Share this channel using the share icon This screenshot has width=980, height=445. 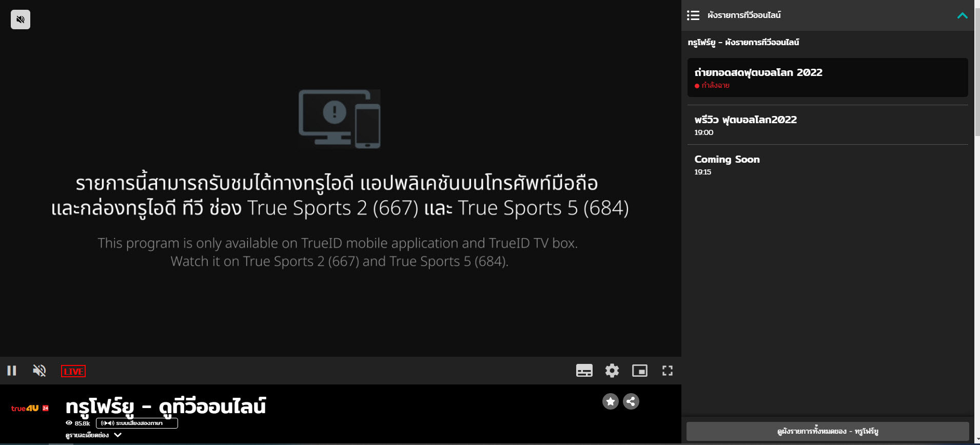(631, 401)
